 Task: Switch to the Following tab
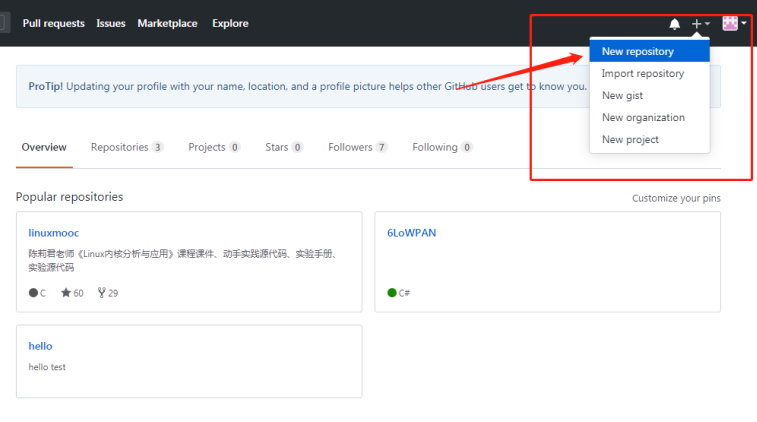(442, 147)
